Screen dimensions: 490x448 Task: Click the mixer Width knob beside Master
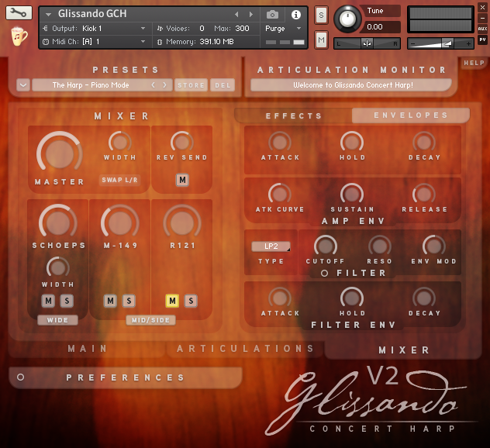click(119, 143)
